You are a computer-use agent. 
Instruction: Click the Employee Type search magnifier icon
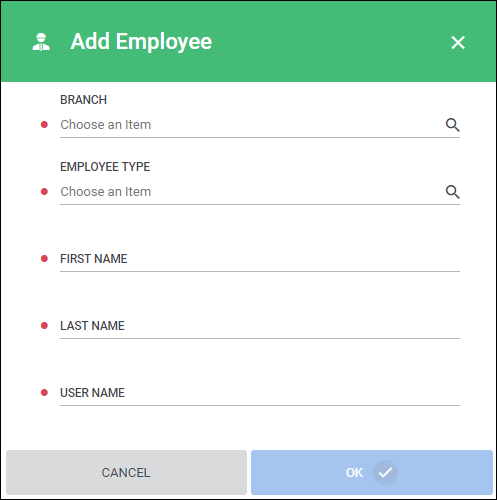[452, 192]
